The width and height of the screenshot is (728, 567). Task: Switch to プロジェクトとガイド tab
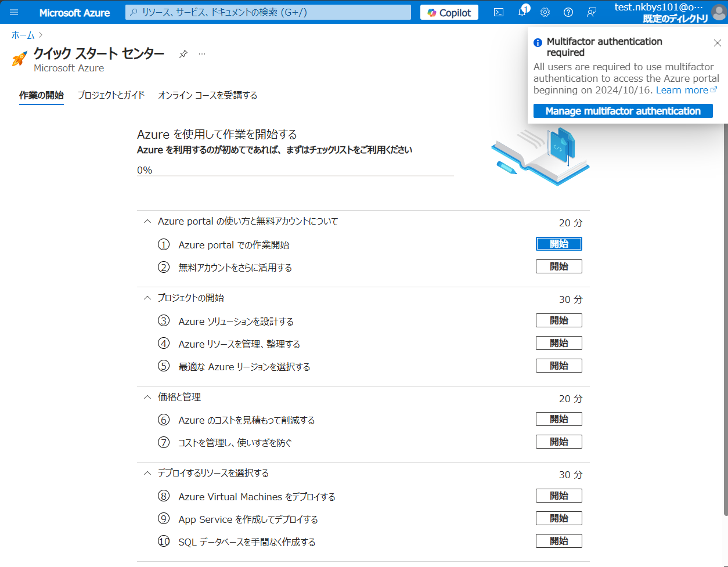click(111, 95)
